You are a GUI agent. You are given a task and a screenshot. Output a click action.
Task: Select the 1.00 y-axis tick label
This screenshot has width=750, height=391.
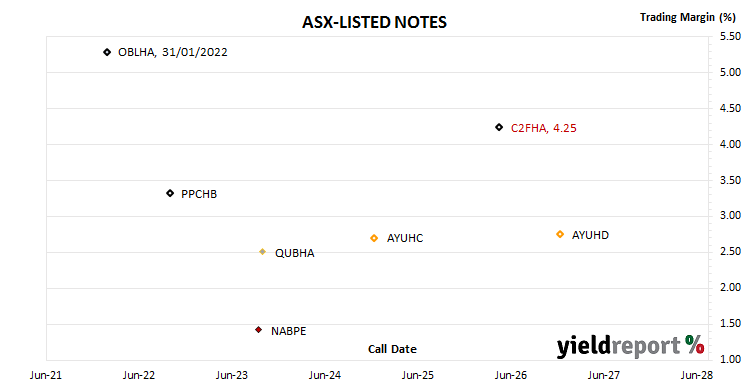[730, 359]
